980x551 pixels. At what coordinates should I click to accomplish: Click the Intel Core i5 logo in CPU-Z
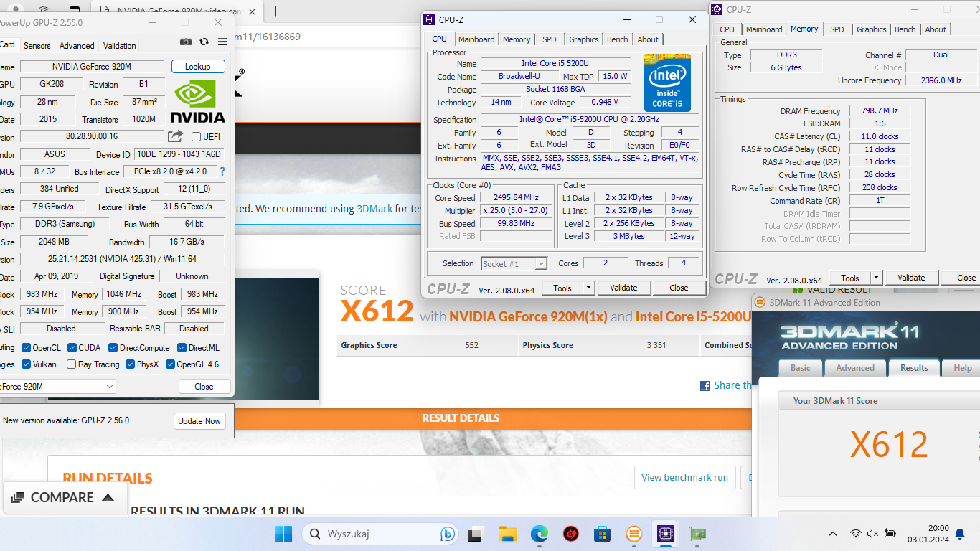[666, 83]
